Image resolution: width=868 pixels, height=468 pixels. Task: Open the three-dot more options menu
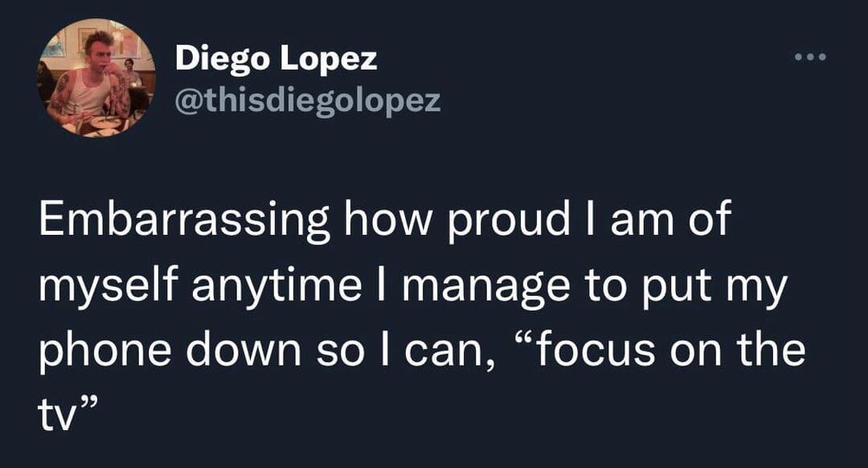click(x=809, y=58)
